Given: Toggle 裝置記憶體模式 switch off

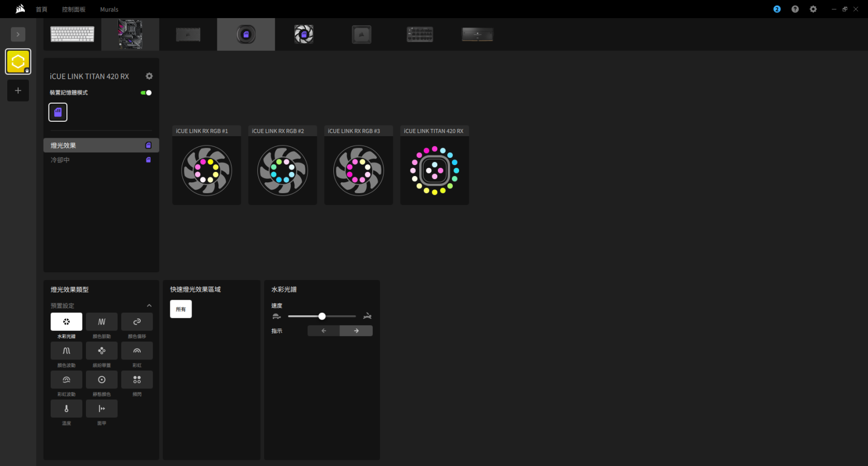Looking at the screenshot, I should click(146, 93).
